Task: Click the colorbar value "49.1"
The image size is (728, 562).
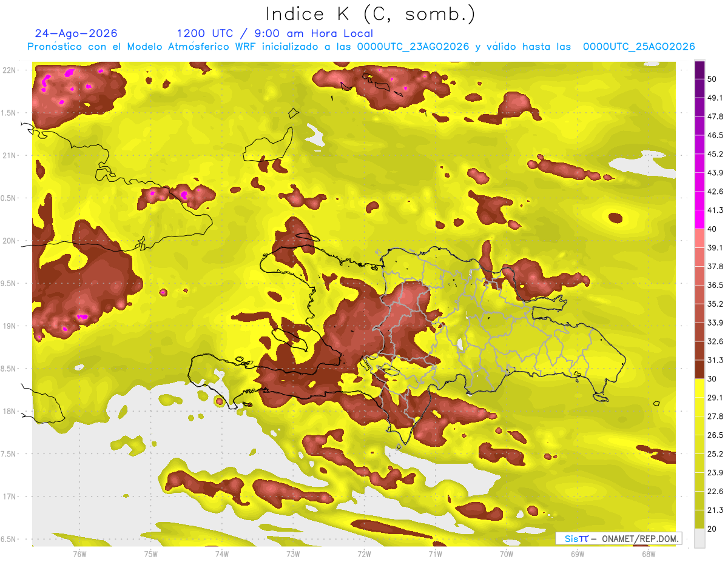Action: click(715, 98)
